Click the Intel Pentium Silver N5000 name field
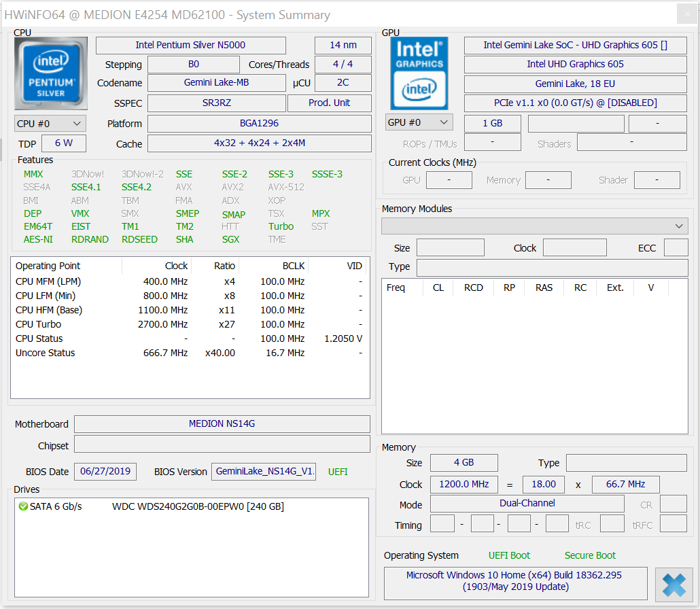This screenshot has height=609, width=700. click(190, 45)
